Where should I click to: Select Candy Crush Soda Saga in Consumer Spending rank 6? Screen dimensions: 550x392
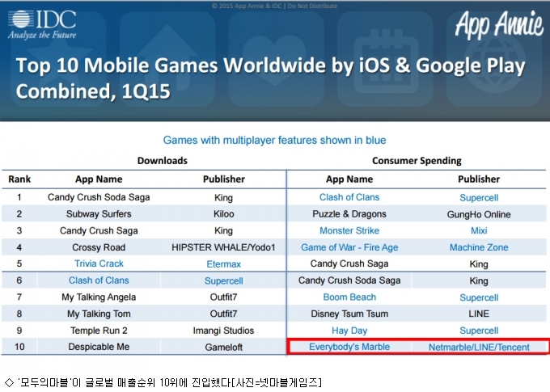click(x=349, y=280)
